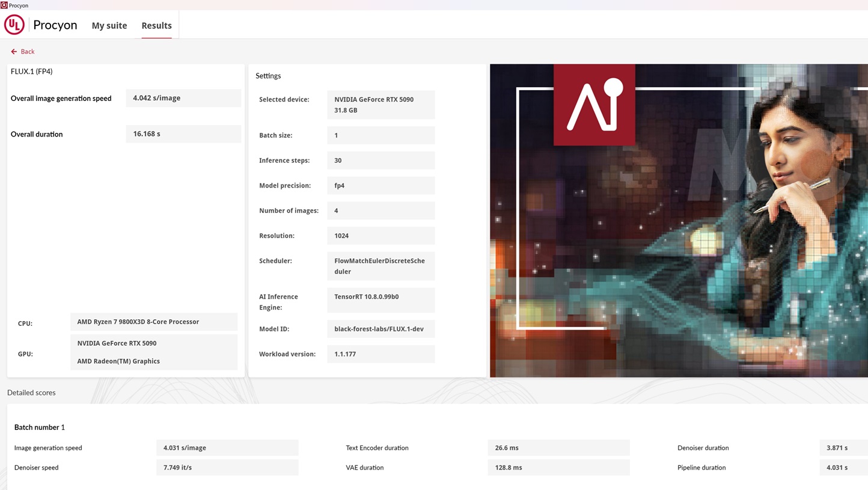Image resolution: width=868 pixels, height=490 pixels.
Task: Click the TensorRT inference engine field
Action: (x=381, y=297)
